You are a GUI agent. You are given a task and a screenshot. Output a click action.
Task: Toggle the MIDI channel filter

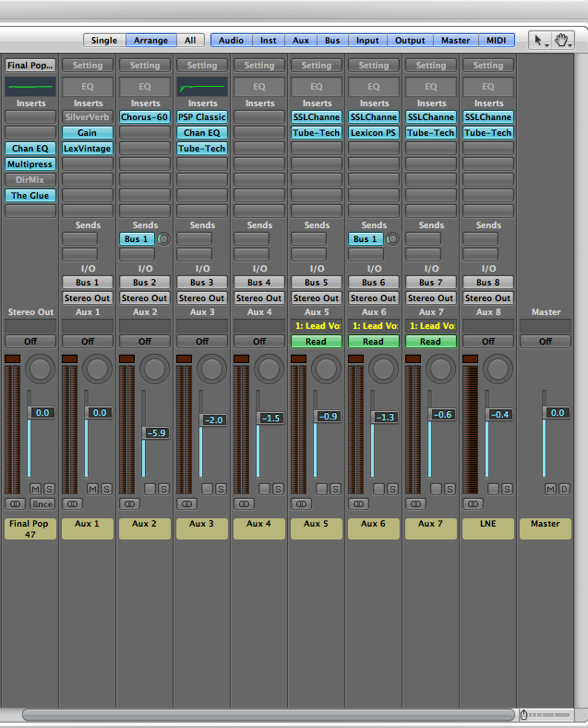pyautogui.click(x=497, y=41)
